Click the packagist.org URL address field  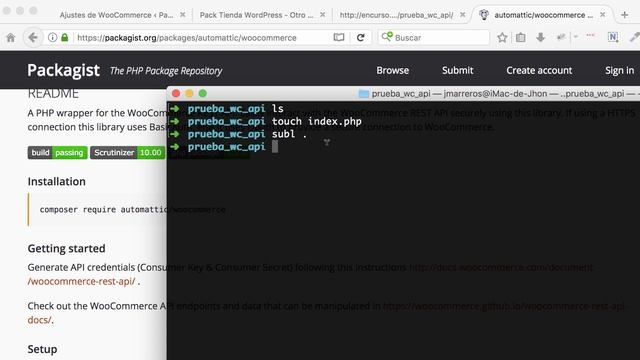click(187, 38)
